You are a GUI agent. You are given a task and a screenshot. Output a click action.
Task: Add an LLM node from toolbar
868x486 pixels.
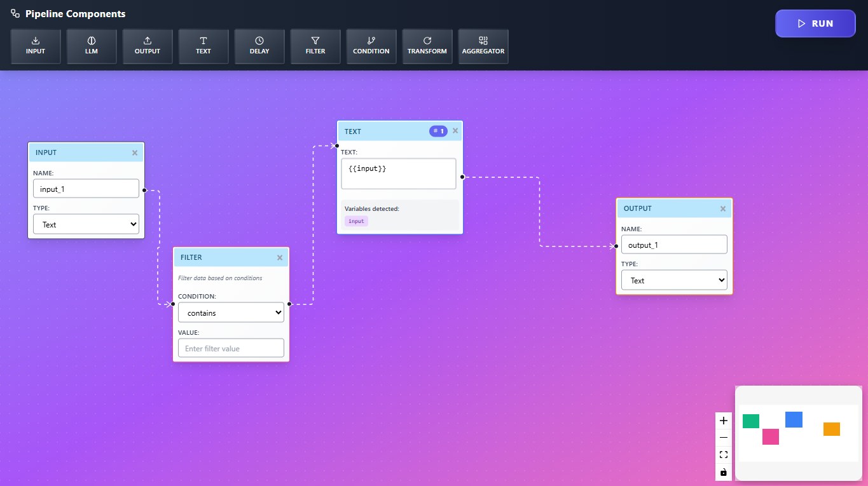coord(92,46)
